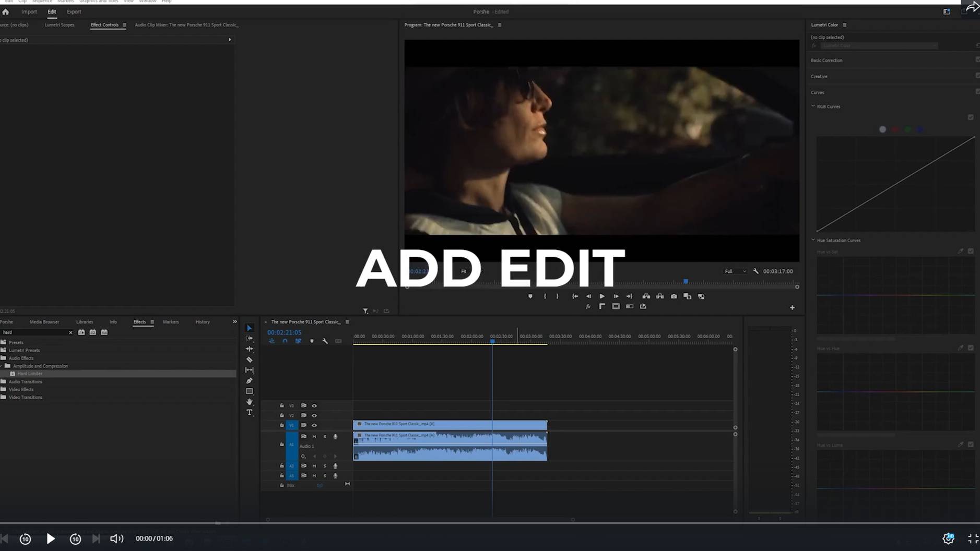Image resolution: width=980 pixels, height=551 pixels.
Task: Select the Razor tool in the toolbar
Action: (x=250, y=360)
